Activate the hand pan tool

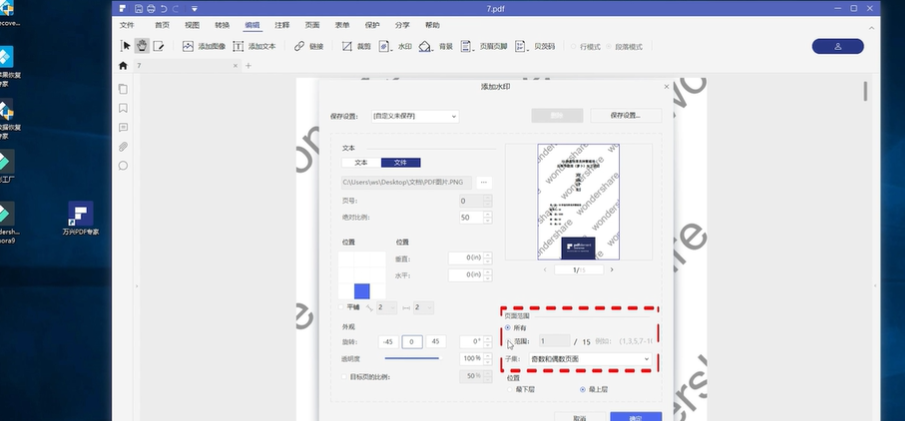coord(142,46)
